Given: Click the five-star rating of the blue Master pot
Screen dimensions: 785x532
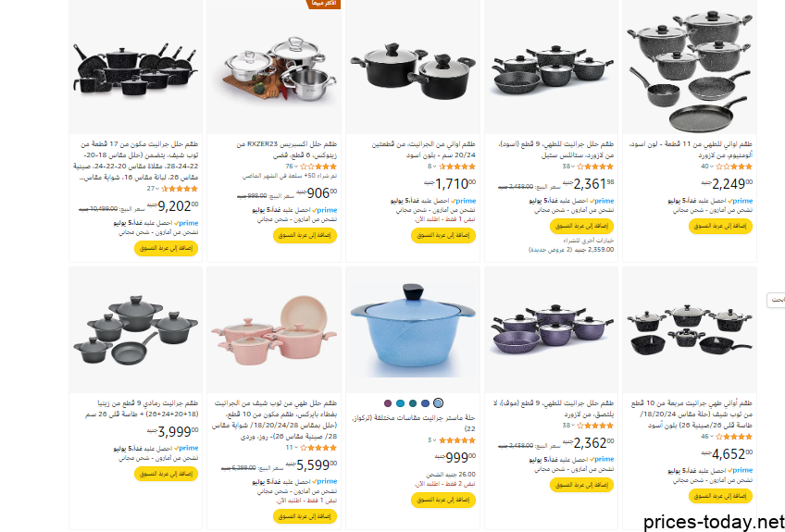Looking at the screenshot, I should pyautogui.click(x=457, y=440).
